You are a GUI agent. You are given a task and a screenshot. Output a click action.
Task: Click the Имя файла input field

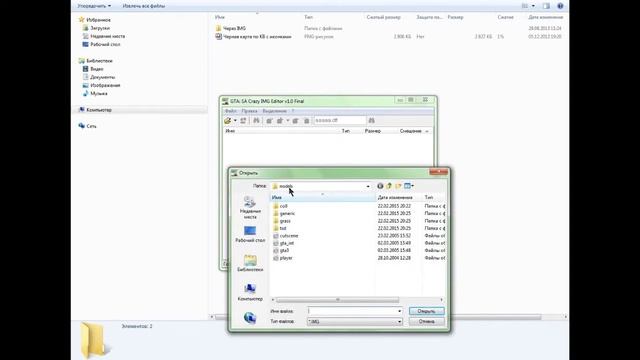pyautogui.click(x=352, y=311)
